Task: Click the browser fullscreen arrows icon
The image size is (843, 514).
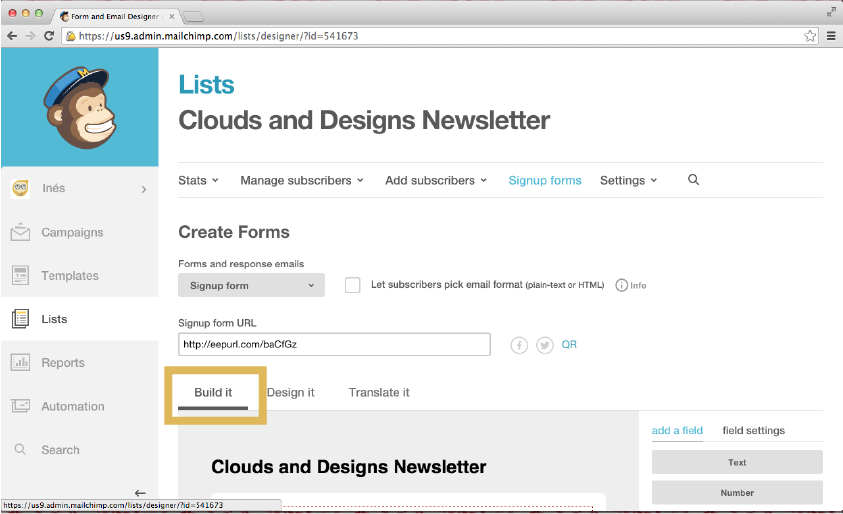Action: (831, 12)
